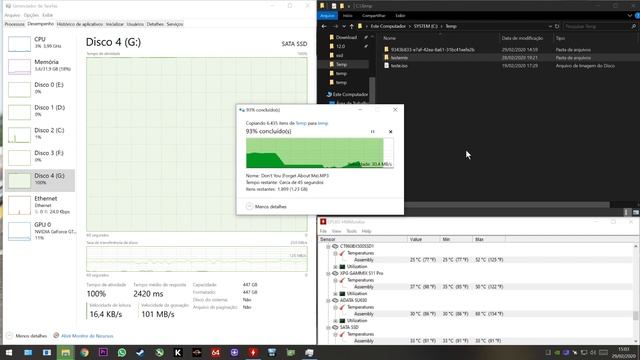Select Disco 2 (C:) performance entry
Viewport: 640px width, 360px height.
point(40,134)
